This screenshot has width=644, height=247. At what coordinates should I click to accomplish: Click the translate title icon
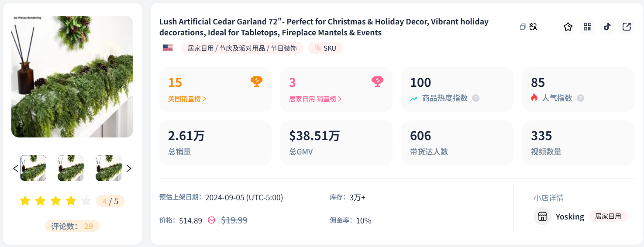tap(533, 27)
